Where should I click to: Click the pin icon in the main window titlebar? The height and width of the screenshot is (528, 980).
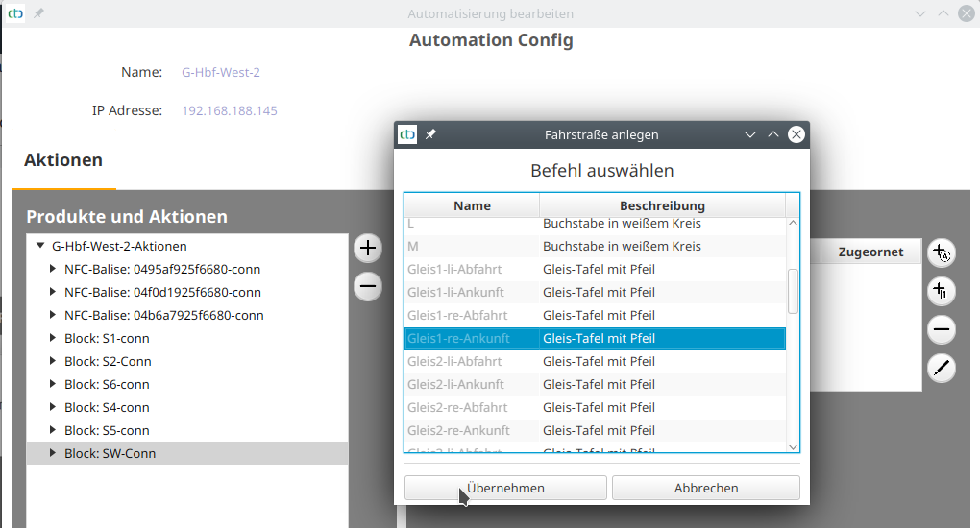39,14
